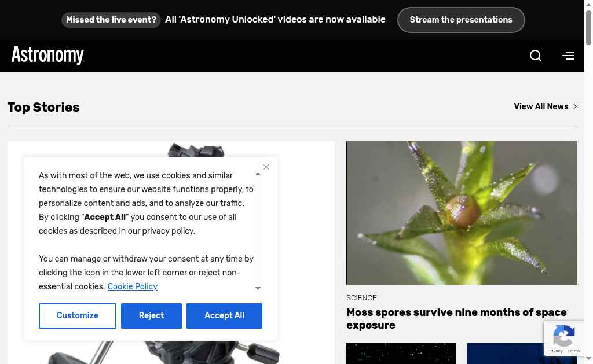The image size is (593, 364).
Task: Click Stream the presentations button
Action: 461,20
